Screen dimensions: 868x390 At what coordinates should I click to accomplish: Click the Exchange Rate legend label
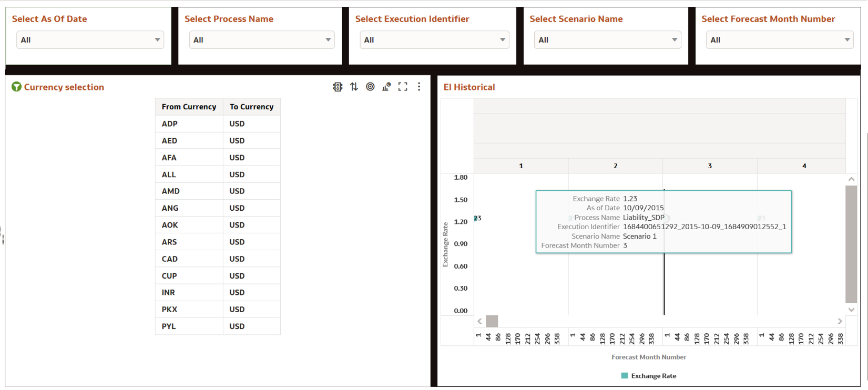coord(653,376)
